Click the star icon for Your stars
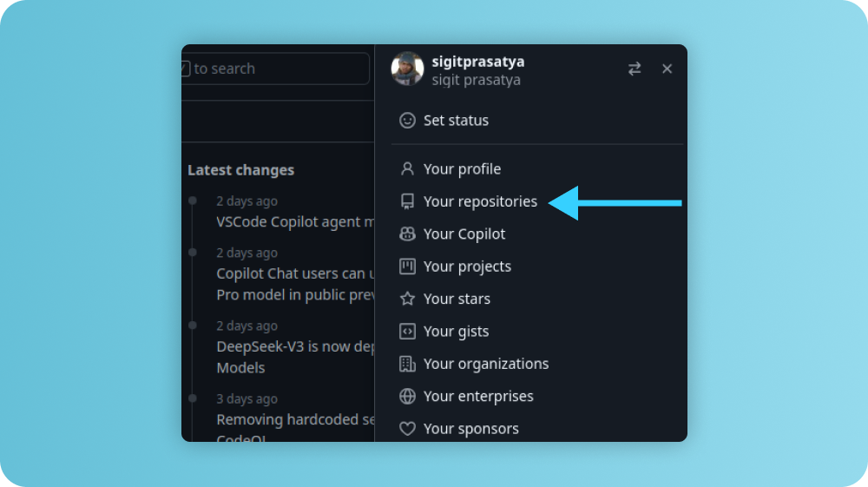The image size is (868, 487). pyautogui.click(x=407, y=299)
